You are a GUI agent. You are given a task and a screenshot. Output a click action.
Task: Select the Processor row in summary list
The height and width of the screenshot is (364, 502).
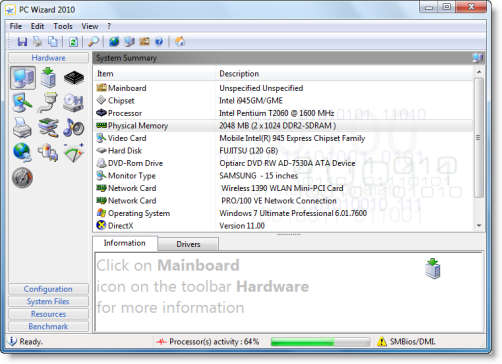pos(284,113)
